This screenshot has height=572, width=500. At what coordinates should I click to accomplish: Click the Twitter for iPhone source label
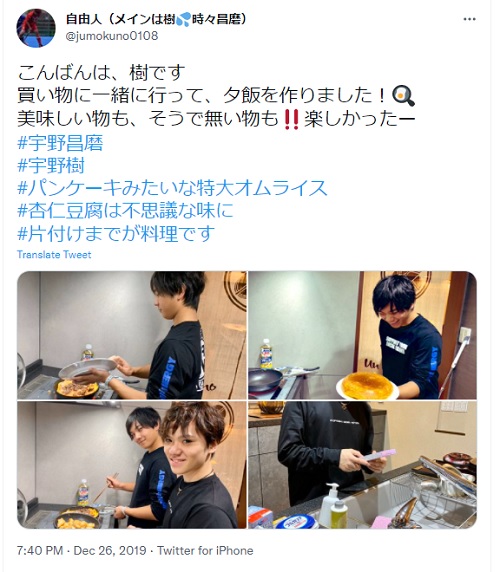[205, 550]
